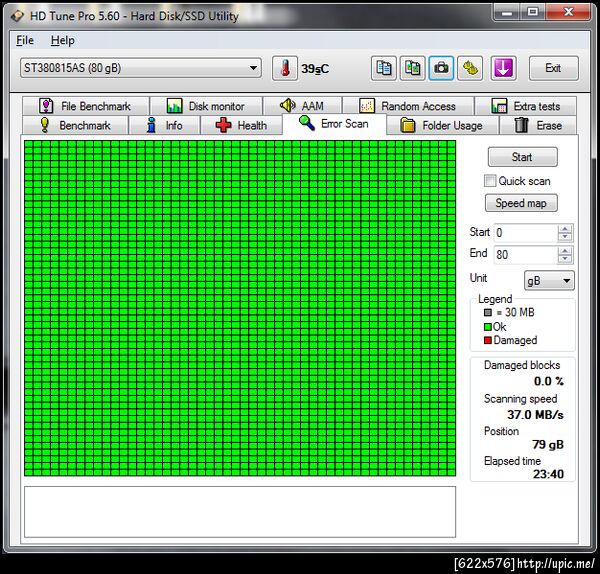Open the File Benchmark tab

[x=85, y=106]
